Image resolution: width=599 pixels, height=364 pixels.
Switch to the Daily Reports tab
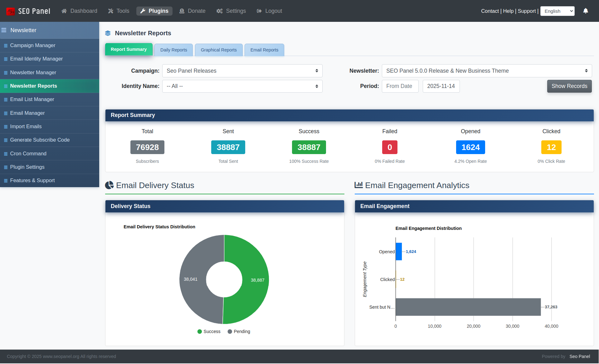pos(173,50)
